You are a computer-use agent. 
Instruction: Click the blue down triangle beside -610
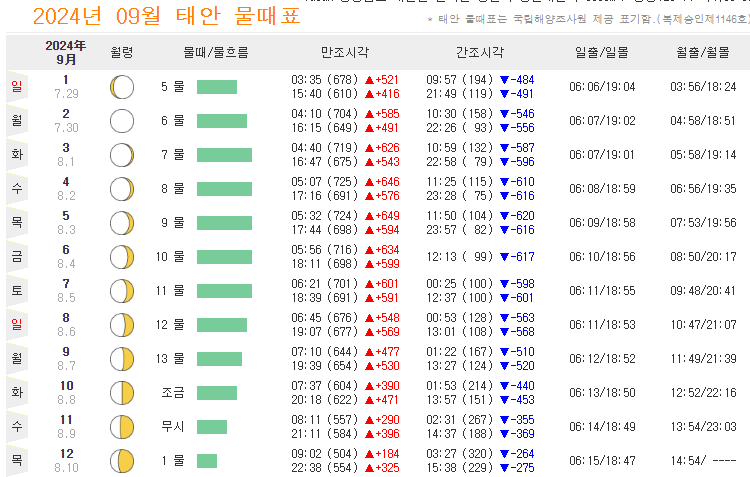click(x=504, y=182)
